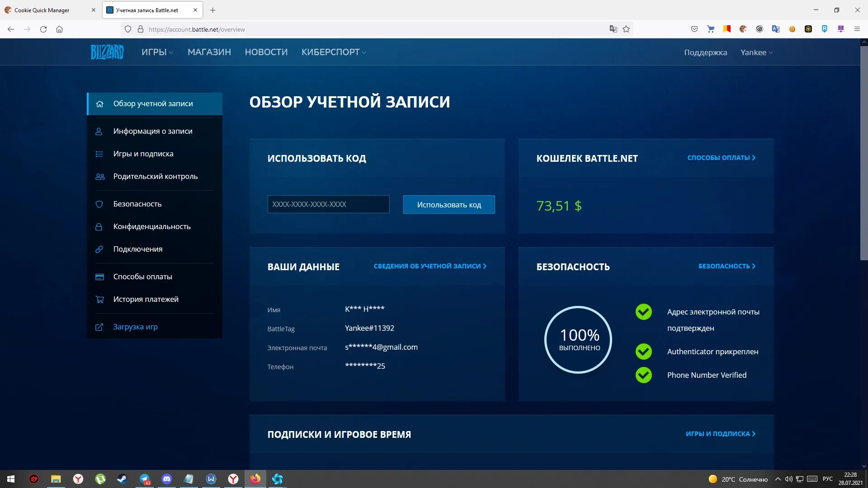
Task: Expand the ИГРЫ dropdown menu
Action: coord(156,52)
